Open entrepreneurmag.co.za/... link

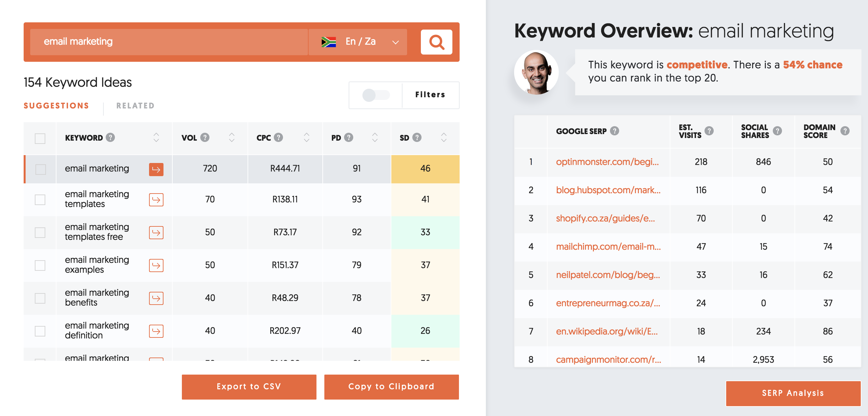click(x=608, y=303)
